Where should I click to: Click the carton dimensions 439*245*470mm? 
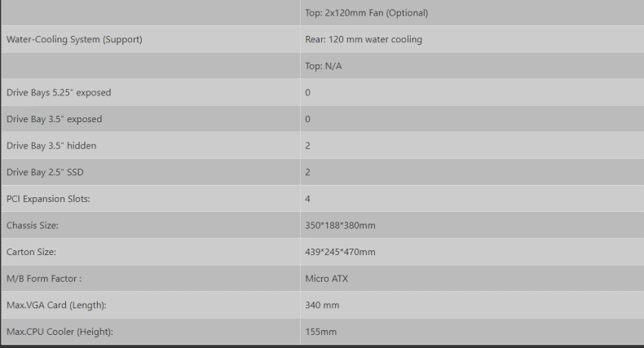340,253
